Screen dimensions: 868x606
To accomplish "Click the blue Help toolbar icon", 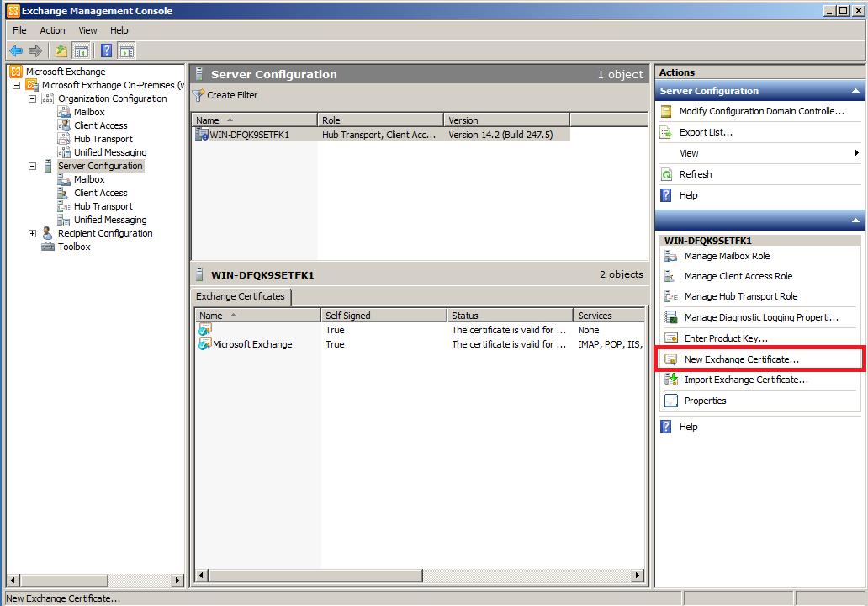I will (x=107, y=50).
